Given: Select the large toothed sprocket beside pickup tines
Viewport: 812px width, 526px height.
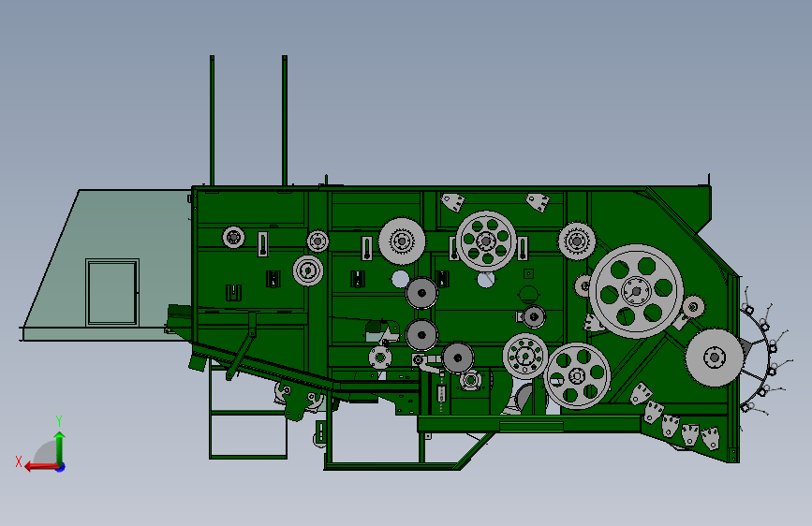Looking at the screenshot, I should (x=714, y=358).
